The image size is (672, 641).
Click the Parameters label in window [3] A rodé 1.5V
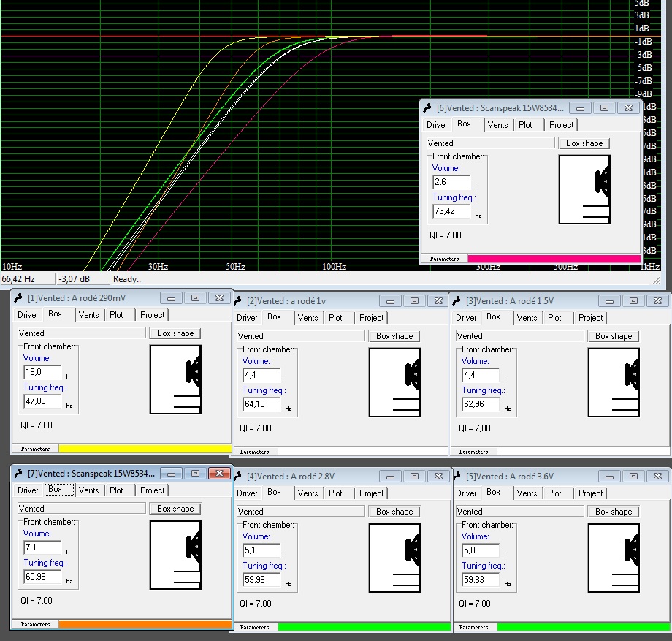click(x=473, y=452)
